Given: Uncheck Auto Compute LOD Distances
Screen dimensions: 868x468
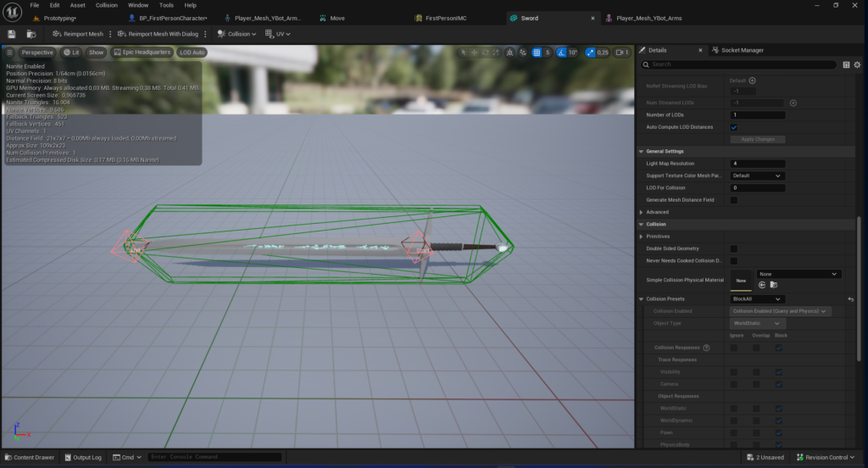Looking at the screenshot, I should coord(734,127).
